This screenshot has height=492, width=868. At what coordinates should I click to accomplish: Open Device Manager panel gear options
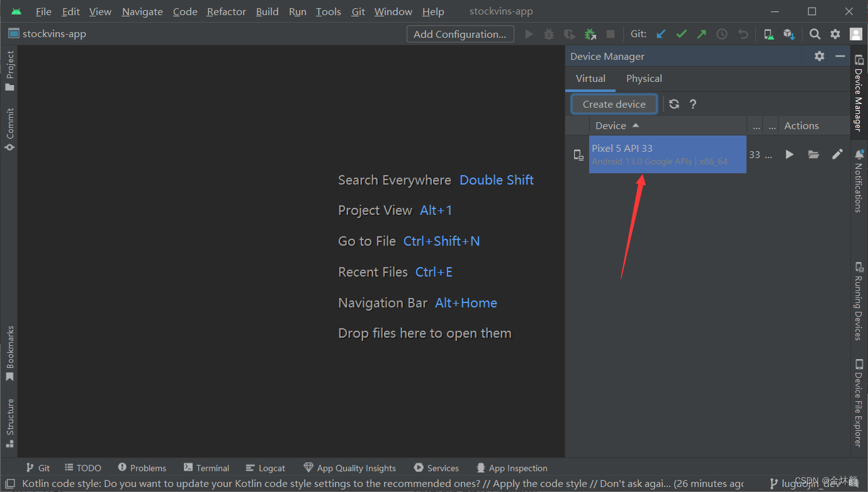coord(820,56)
